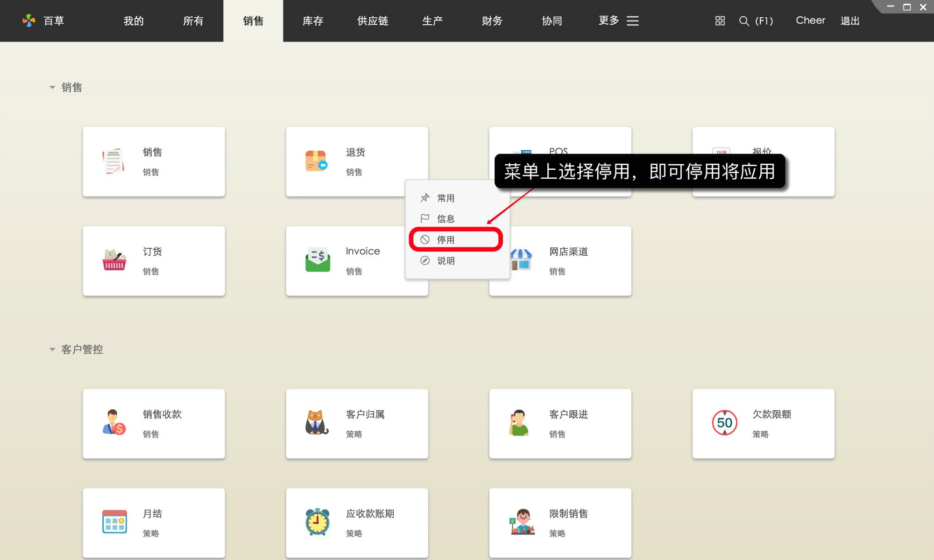Open the 财务 tab

(492, 21)
